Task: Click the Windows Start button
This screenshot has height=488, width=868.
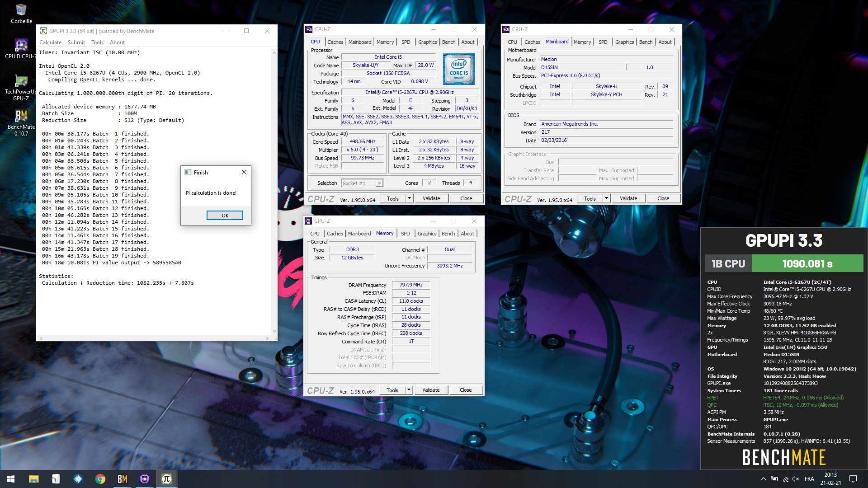Action: tap(11, 479)
